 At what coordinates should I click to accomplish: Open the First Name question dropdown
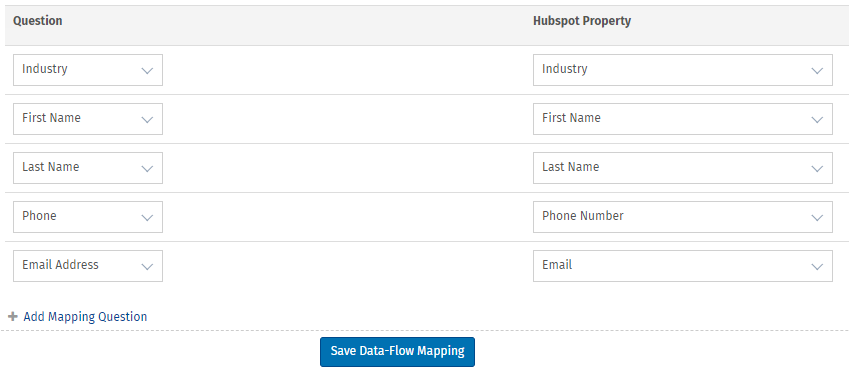pos(88,119)
